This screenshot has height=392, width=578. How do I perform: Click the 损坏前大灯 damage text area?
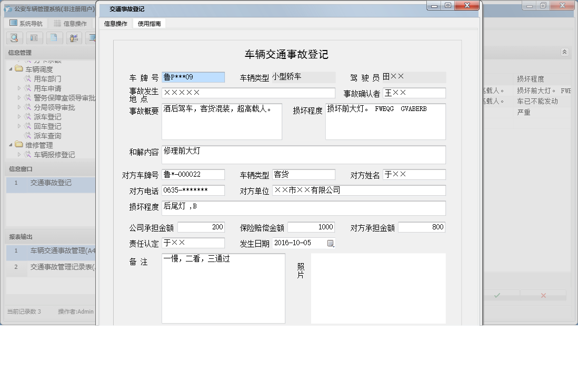pyautogui.click(x=385, y=122)
